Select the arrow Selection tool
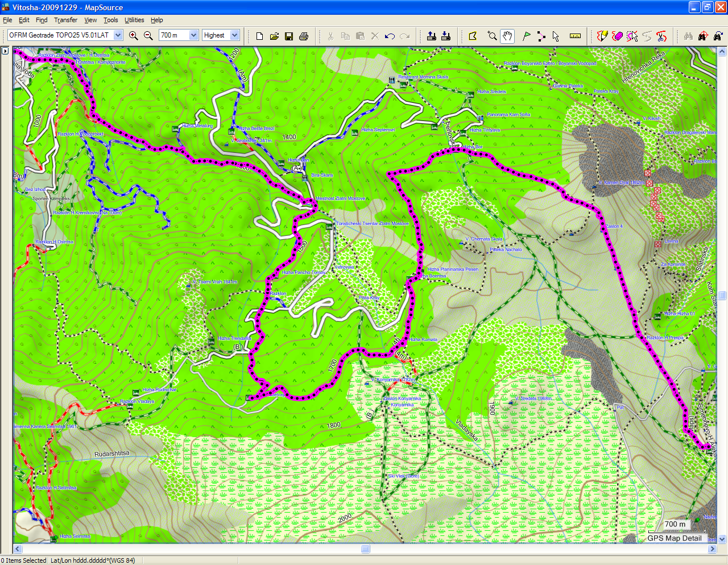Viewport: 728px width, 565px height. 556,36
